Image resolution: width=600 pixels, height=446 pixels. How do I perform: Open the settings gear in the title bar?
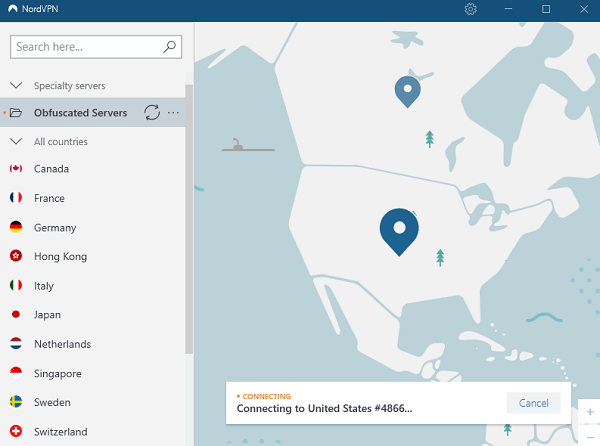coord(470,9)
